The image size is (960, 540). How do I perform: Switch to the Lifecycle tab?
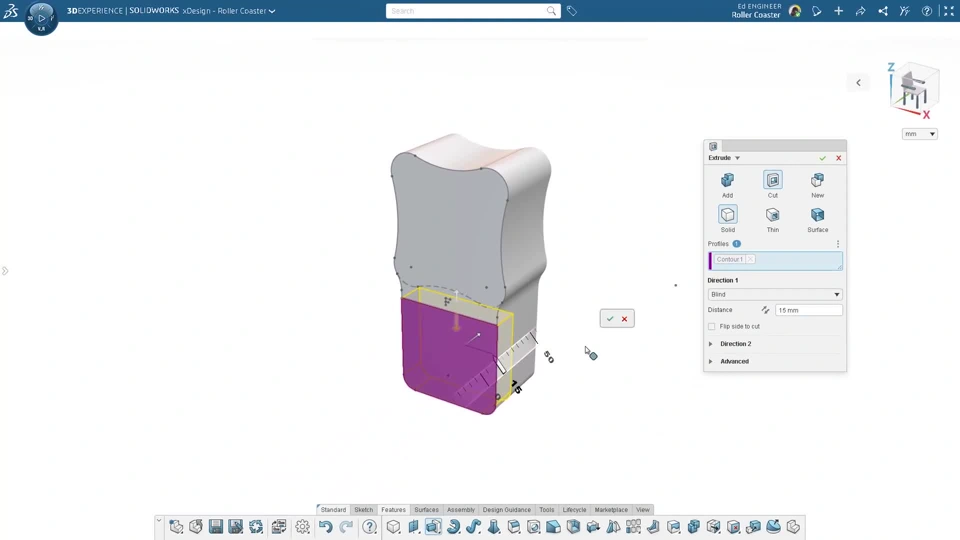click(574, 509)
